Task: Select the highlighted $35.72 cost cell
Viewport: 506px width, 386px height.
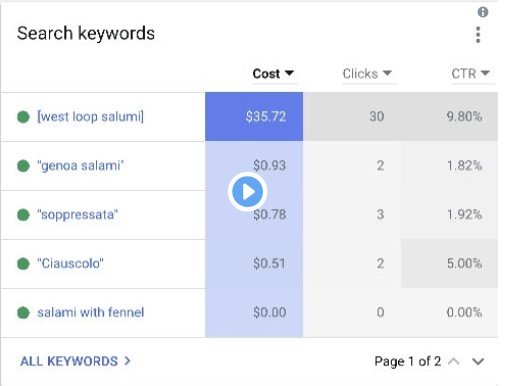Action: (x=254, y=117)
